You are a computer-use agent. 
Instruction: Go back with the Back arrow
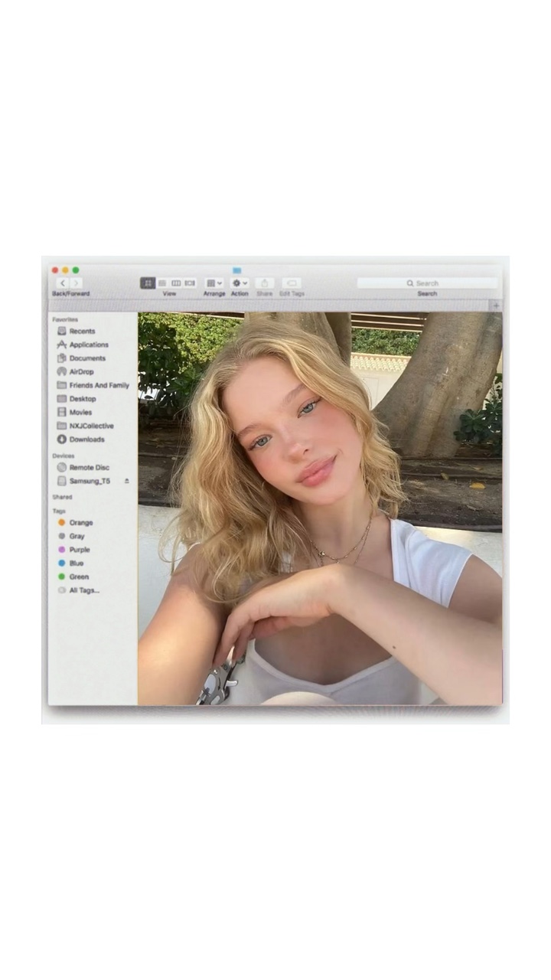point(63,283)
